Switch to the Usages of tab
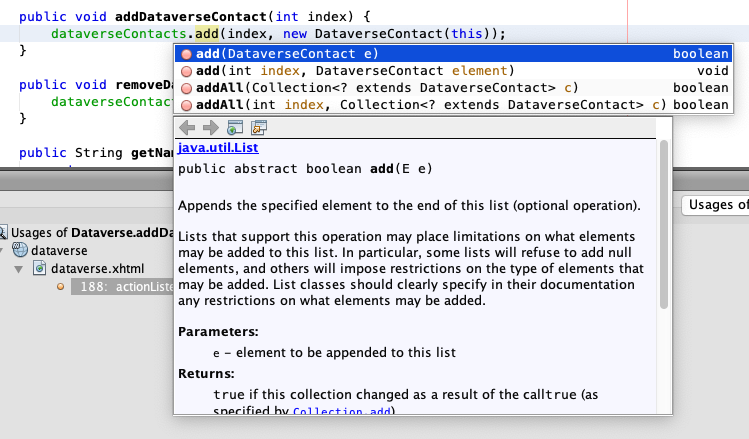The width and height of the screenshot is (749, 439). click(715, 205)
